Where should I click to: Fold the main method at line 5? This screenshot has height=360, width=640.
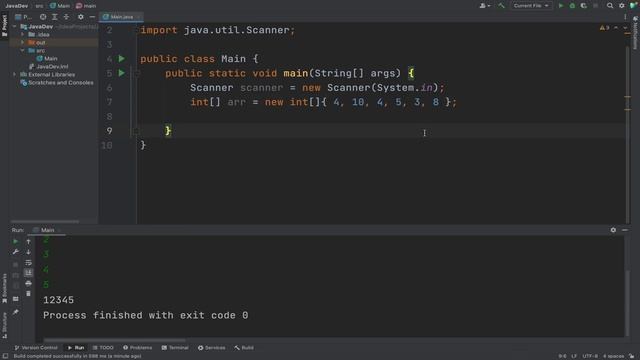click(x=138, y=73)
